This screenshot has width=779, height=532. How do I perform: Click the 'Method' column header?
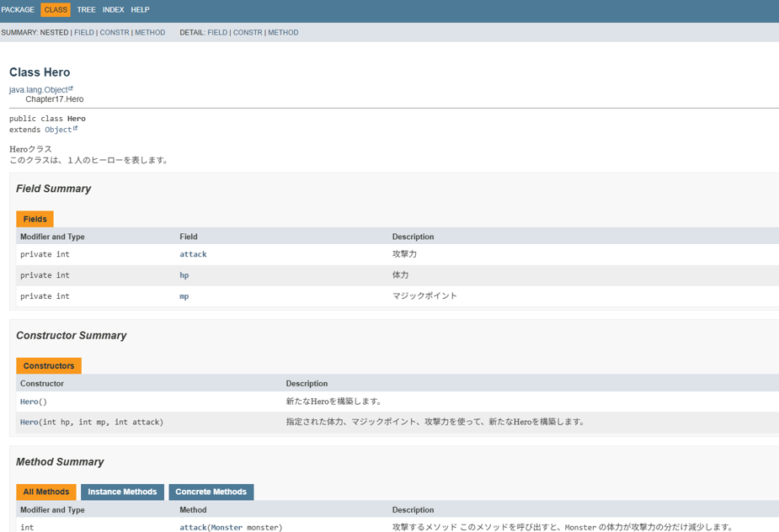(193, 510)
